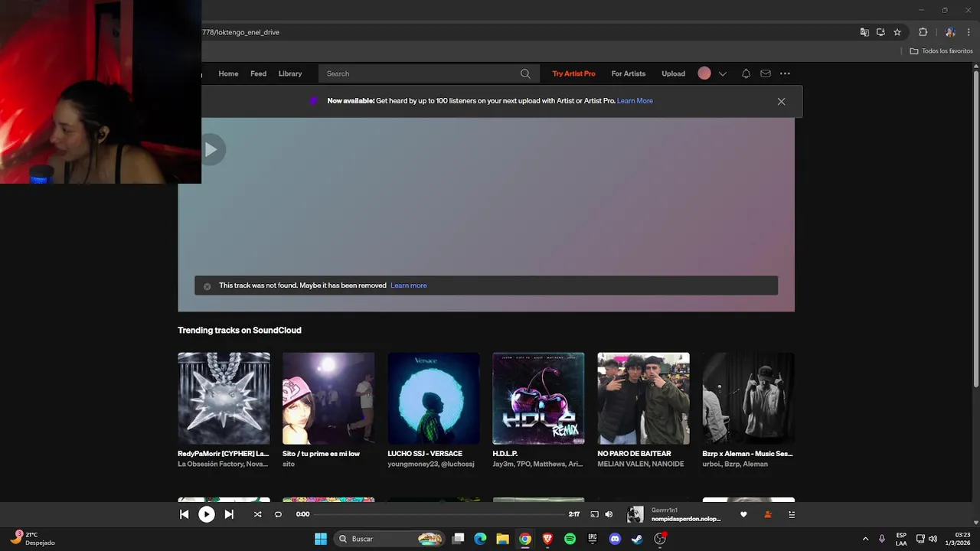The width and height of the screenshot is (980, 551).
Task: Click the Translate page icon in address bar
Action: pos(864,32)
